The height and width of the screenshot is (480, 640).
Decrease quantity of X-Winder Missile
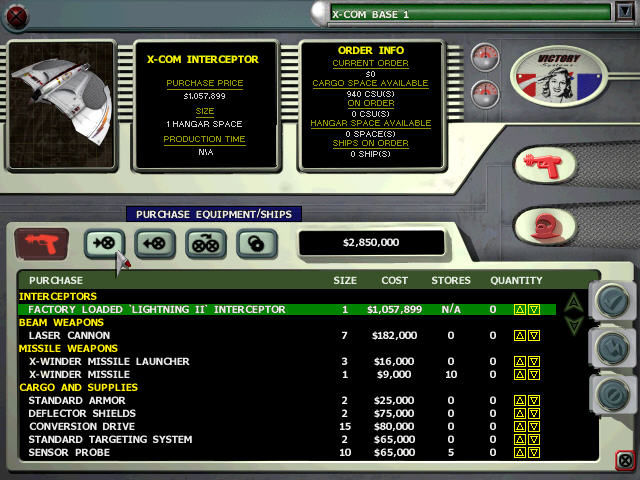(x=534, y=375)
